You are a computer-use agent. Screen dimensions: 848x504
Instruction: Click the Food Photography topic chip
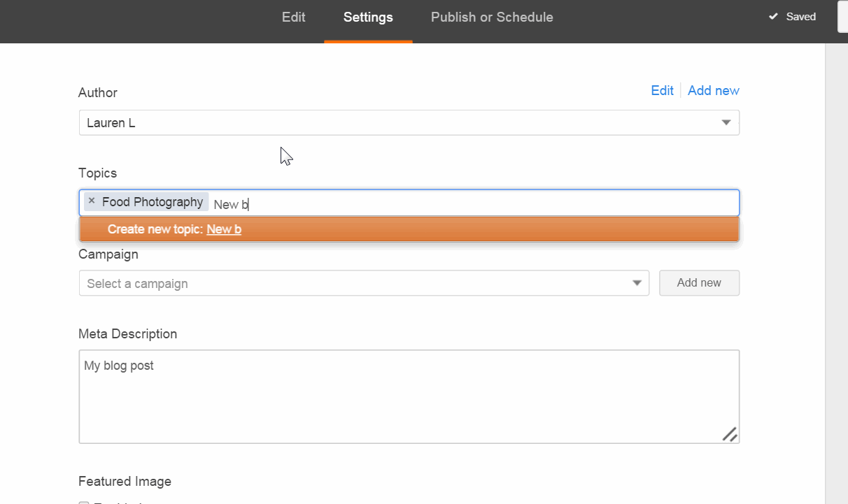coord(153,202)
